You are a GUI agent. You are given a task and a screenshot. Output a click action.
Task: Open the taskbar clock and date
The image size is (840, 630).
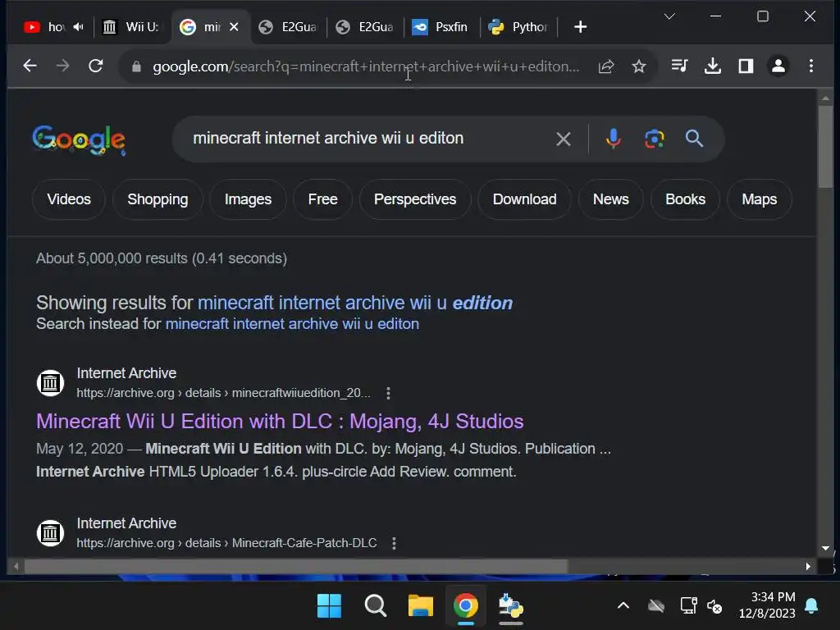coord(767,605)
